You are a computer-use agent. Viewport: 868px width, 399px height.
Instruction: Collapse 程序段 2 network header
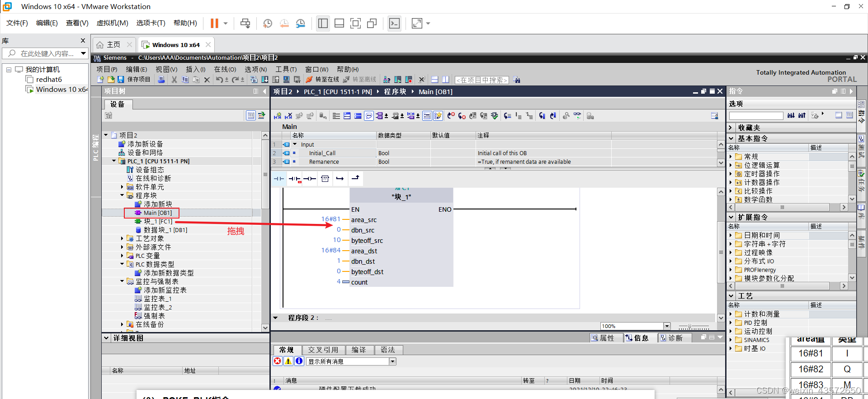point(275,318)
